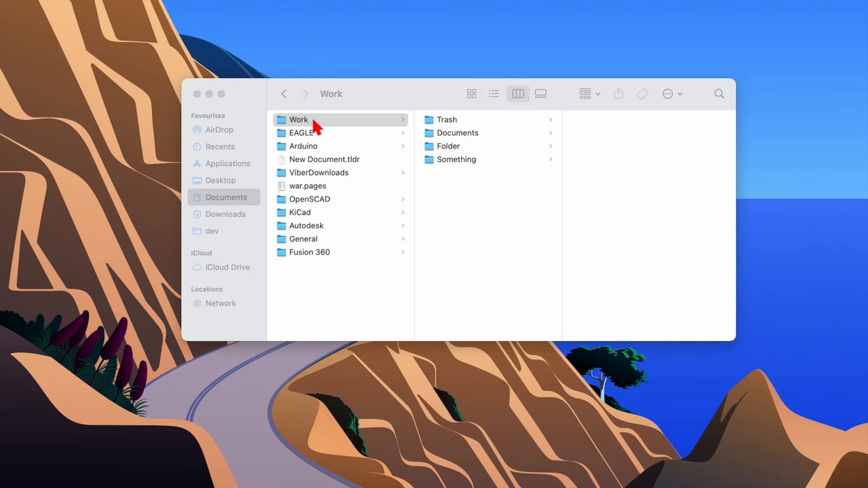This screenshot has height=488, width=868.
Task: Click the Locations section header
Action: point(207,289)
